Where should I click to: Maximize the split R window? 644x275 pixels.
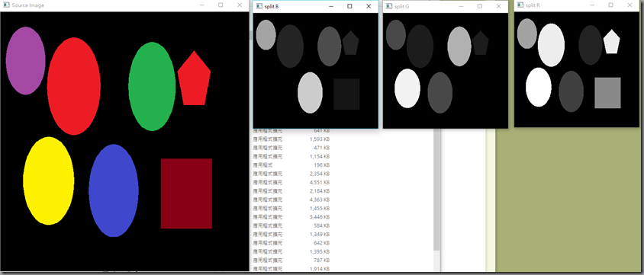point(610,5)
